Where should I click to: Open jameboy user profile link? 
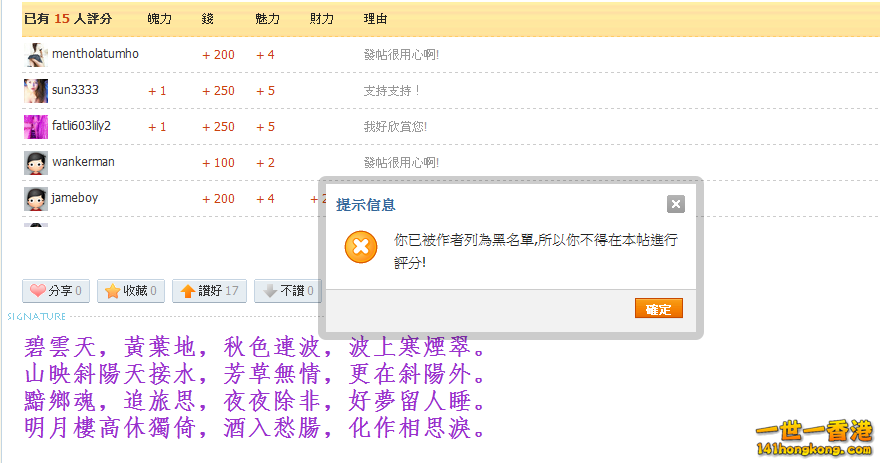coord(75,198)
